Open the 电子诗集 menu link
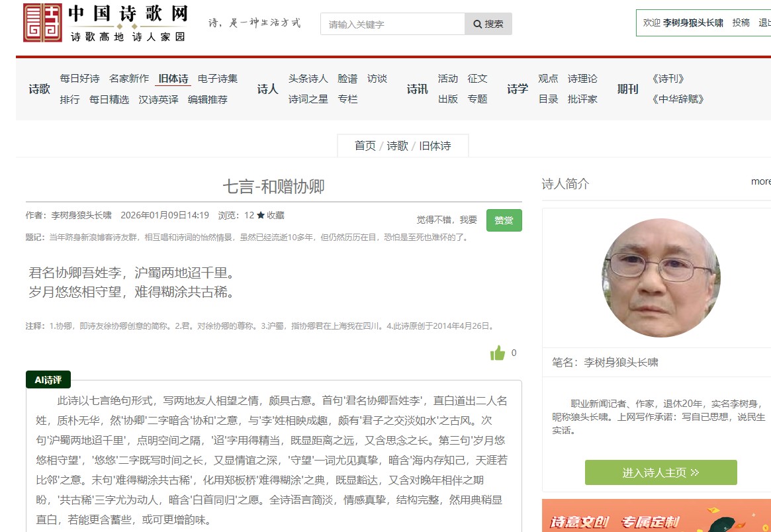Viewport: 771px width, 532px height. 218,79
